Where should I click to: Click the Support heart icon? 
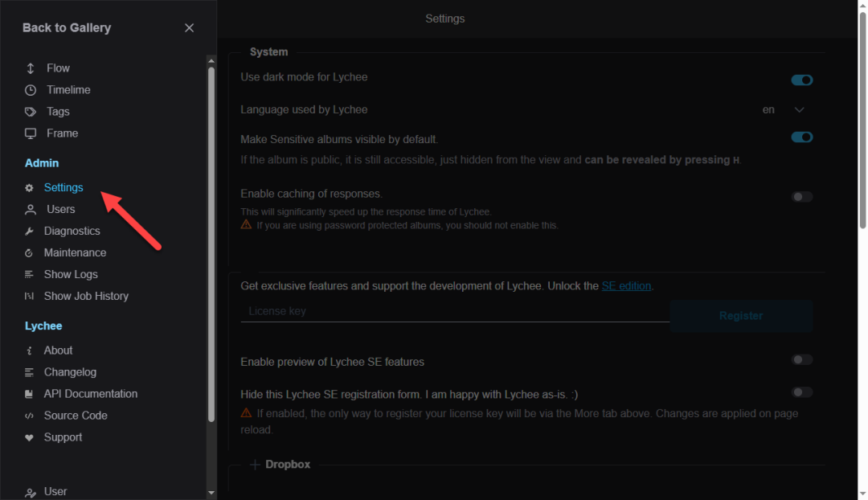point(30,438)
